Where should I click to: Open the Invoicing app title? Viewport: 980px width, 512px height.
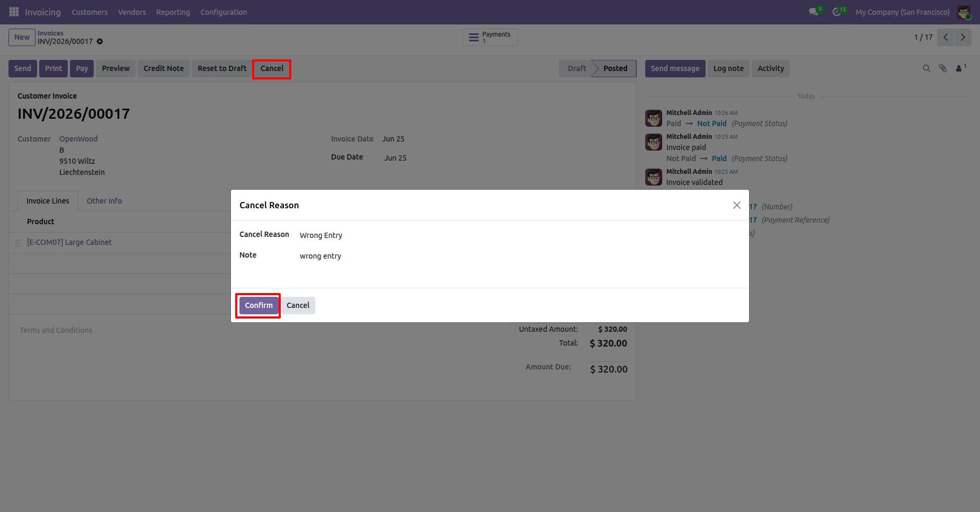(43, 12)
